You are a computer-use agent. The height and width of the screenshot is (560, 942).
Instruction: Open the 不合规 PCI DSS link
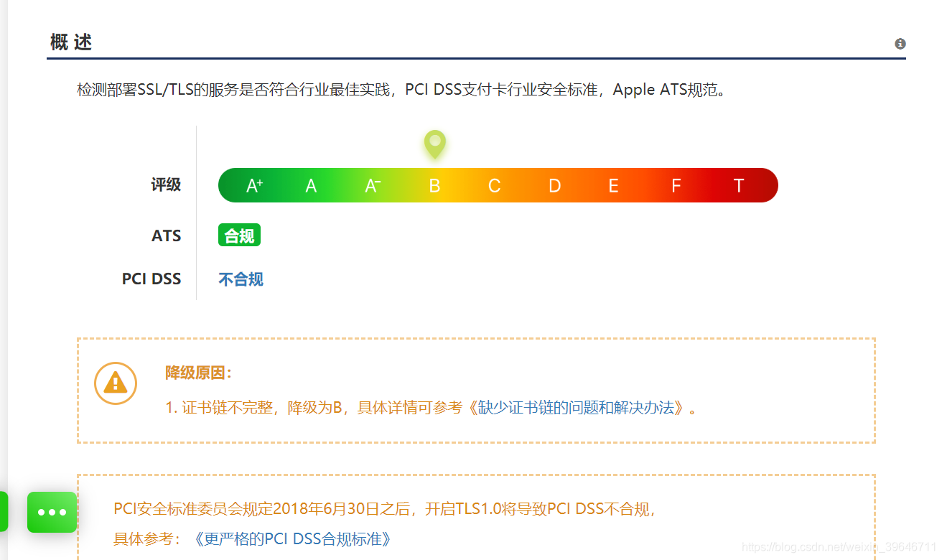click(241, 279)
